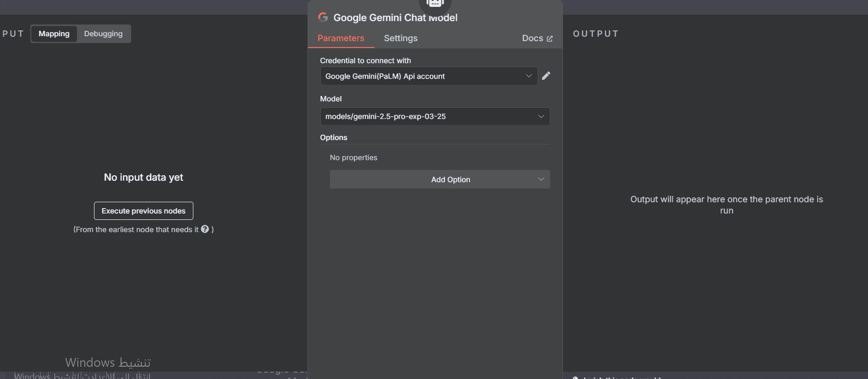Expand the Add Option dropdown
The width and height of the screenshot is (868, 379).
pos(440,179)
